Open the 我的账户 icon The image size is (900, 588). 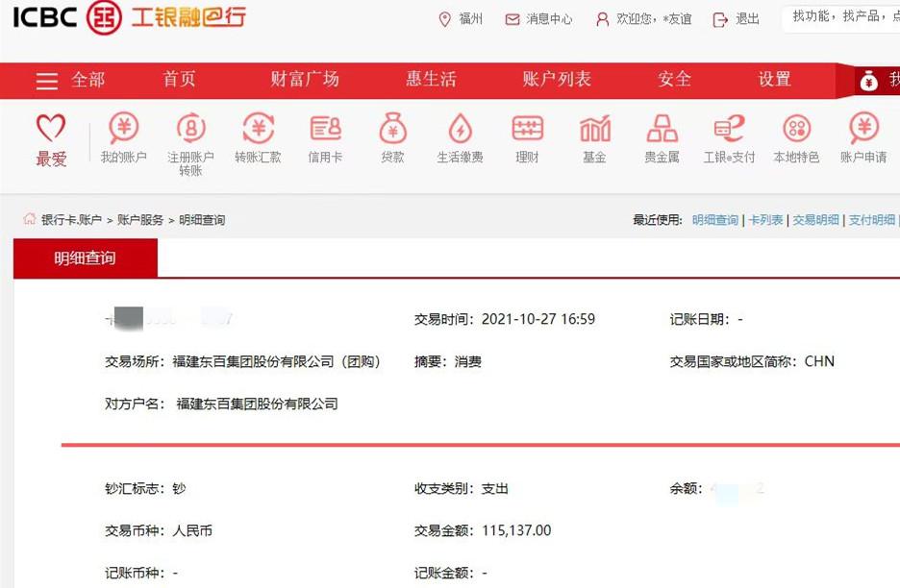pyautogui.click(x=124, y=128)
